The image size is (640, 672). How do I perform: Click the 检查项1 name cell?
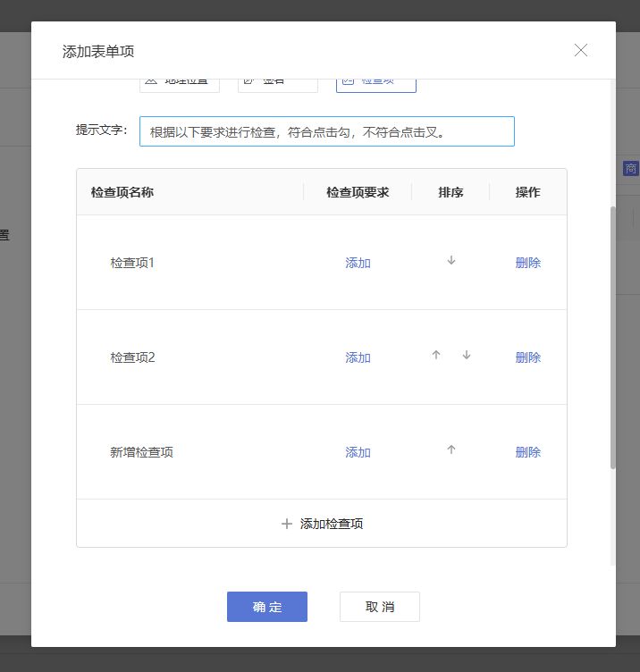(x=132, y=263)
